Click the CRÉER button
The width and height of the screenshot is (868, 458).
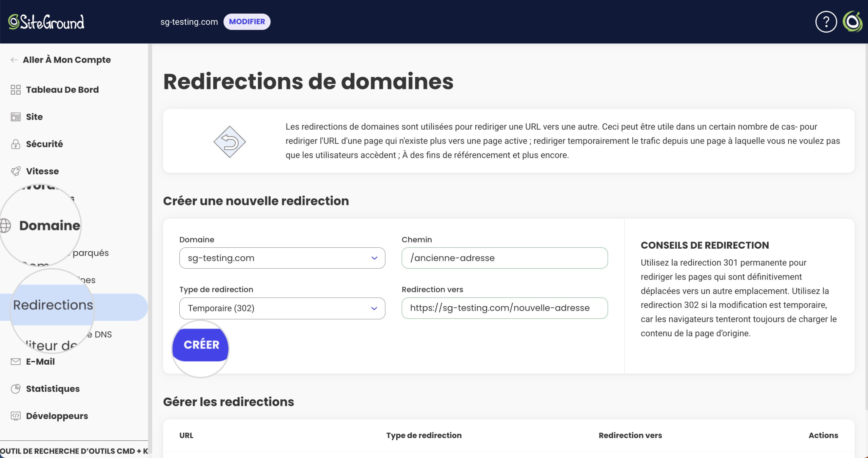coord(201,344)
